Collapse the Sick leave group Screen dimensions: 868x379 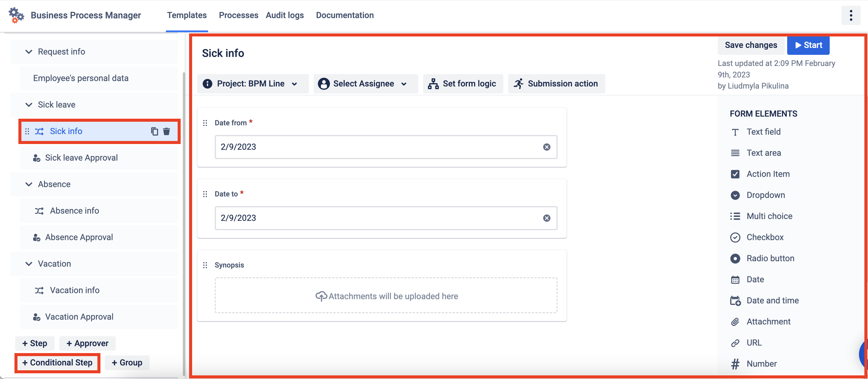click(x=29, y=105)
